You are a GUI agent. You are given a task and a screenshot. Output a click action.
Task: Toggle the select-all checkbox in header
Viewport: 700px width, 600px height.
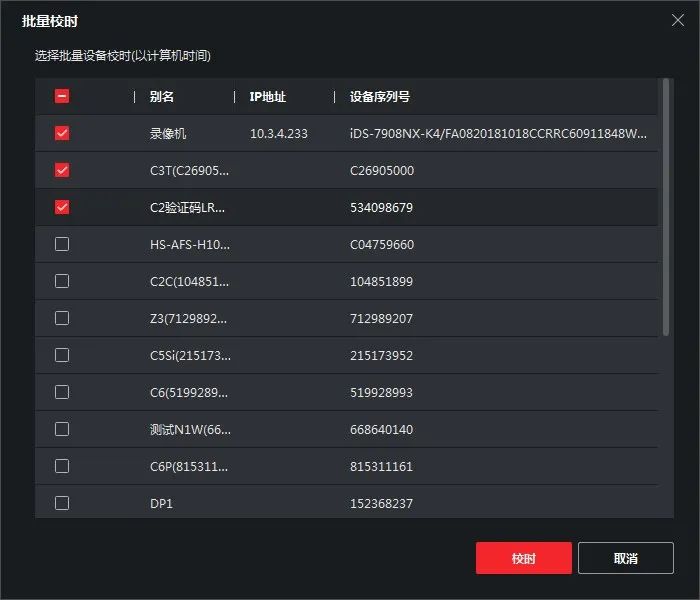[x=62, y=97]
